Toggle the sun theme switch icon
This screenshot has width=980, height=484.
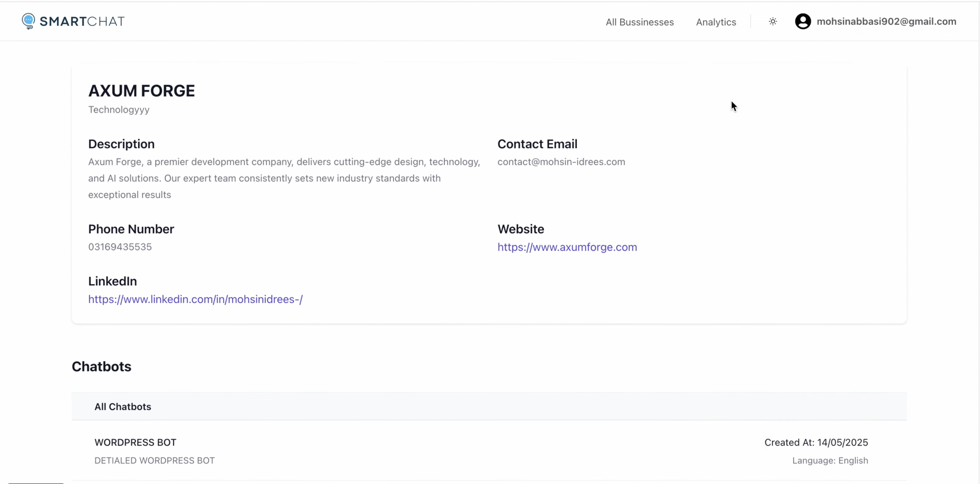coord(772,22)
